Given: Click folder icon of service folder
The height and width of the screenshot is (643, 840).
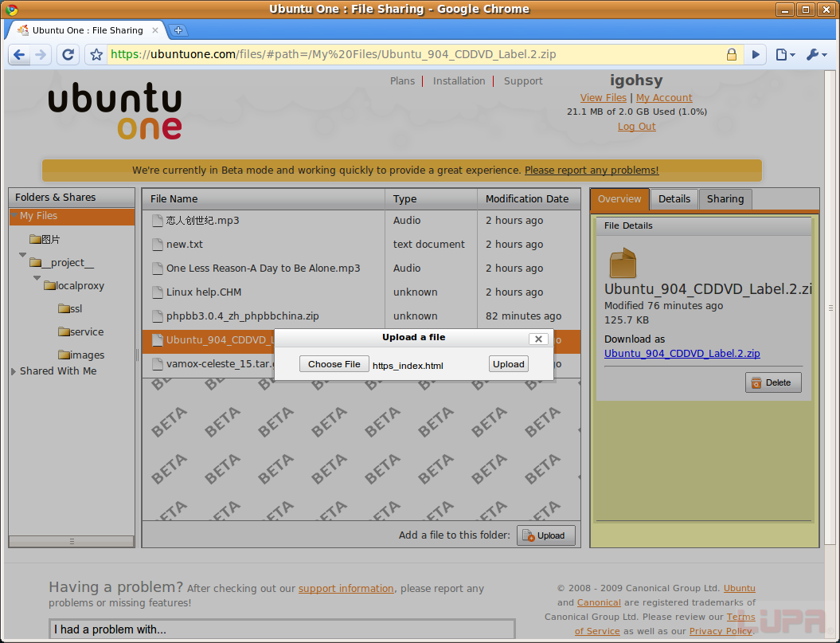Looking at the screenshot, I should [x=64, y=332].
